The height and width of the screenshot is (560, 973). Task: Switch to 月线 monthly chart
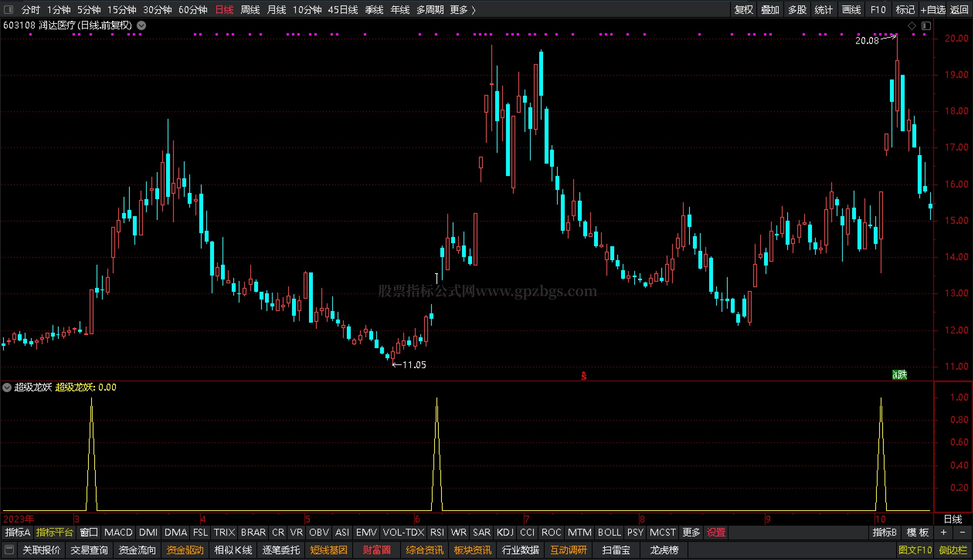coord(277,10)
